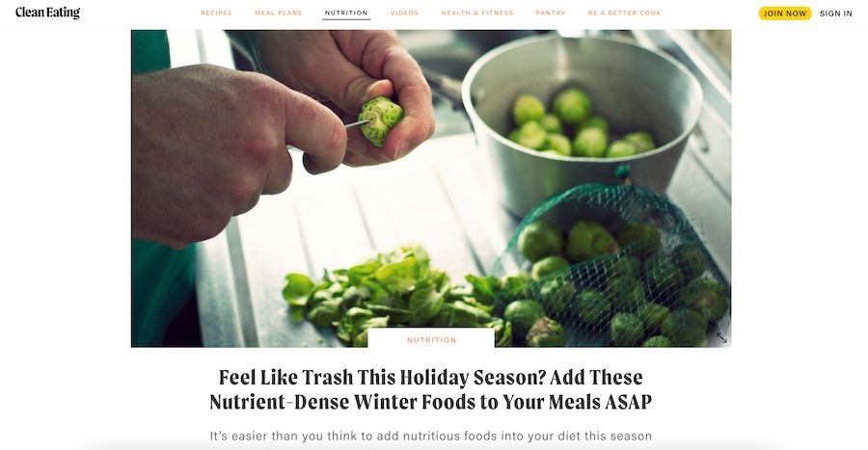Open Health & Fitness in navigation

(x=477, y=13)
